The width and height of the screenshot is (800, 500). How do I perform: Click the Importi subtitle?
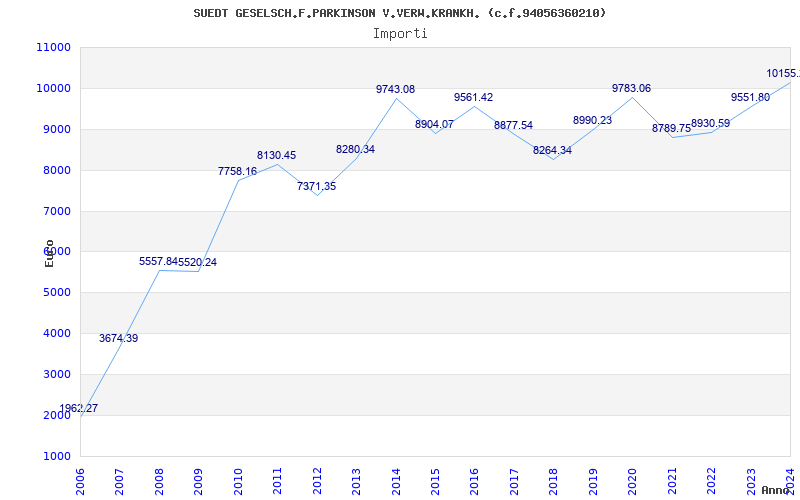click(x=400, y=34)
